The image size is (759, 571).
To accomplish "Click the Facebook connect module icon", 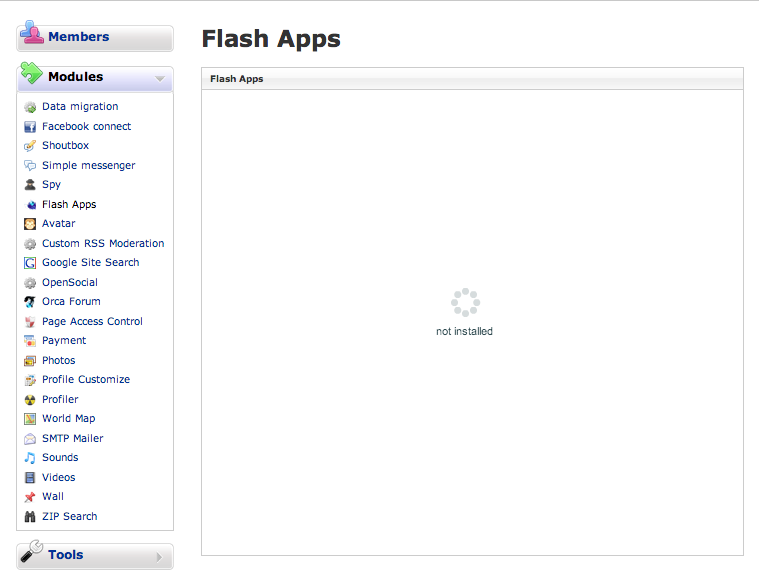I will tap(30, 127).
